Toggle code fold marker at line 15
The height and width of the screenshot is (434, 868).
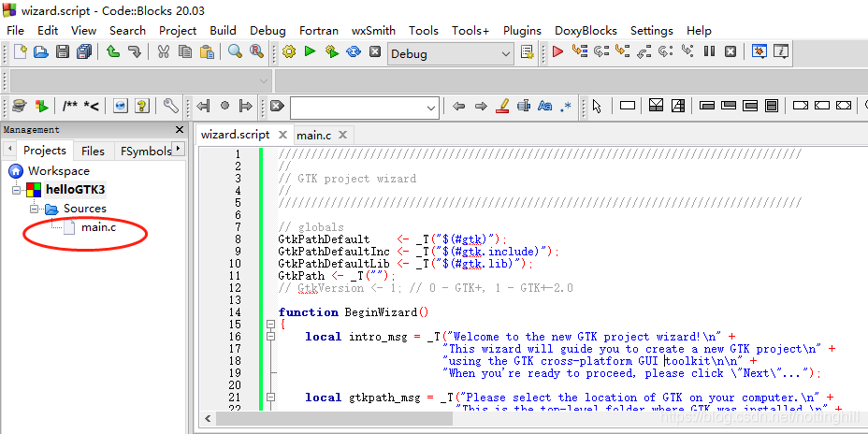click(x=270, y=325)
